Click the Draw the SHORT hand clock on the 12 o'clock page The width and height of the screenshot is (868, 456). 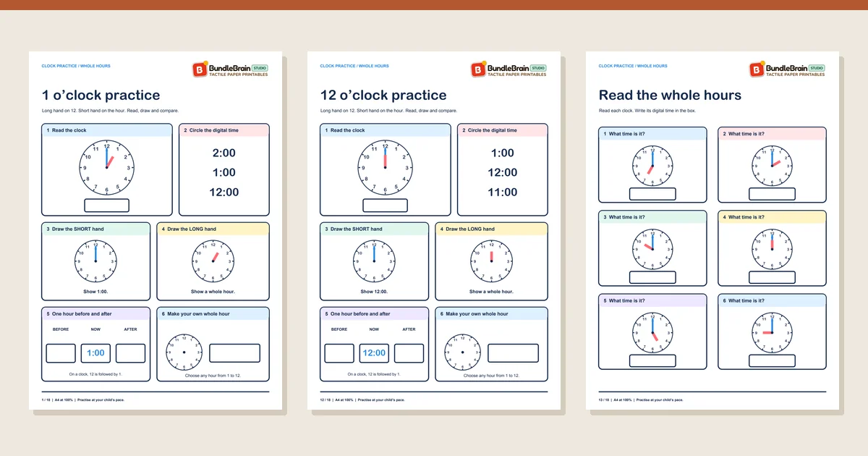tap(374, 261)
